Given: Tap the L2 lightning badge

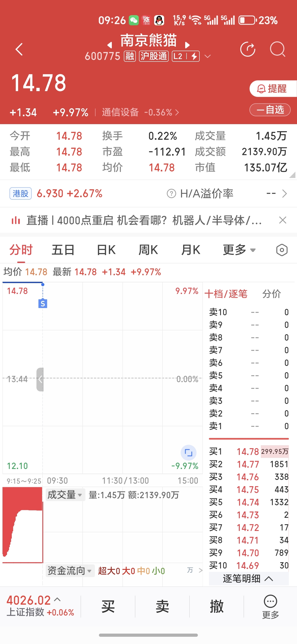Looking at the screenshot, I should 186,56.
